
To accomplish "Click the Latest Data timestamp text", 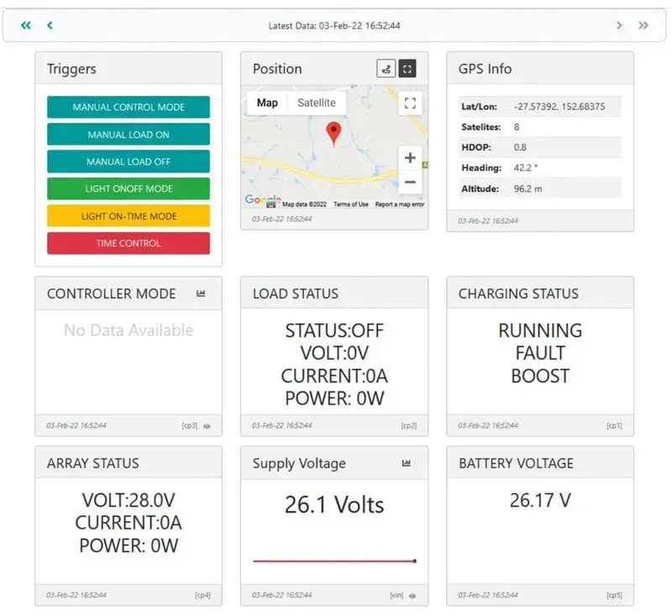I will click(334, 26).
